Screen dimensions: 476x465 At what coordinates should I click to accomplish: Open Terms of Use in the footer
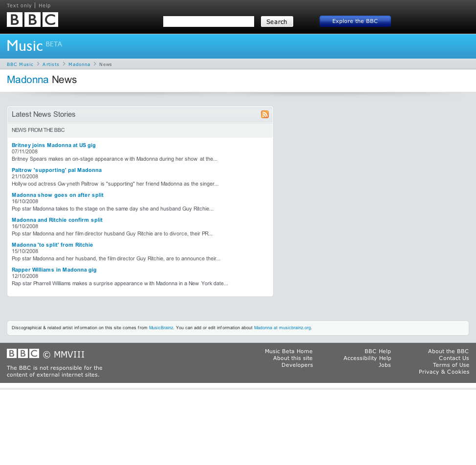tap(451, 364)
